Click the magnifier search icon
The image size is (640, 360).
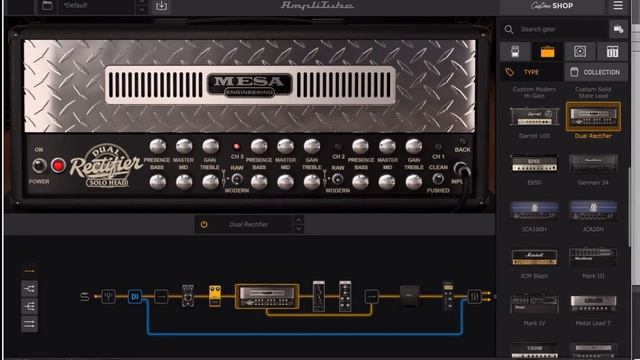click(509, 29)
